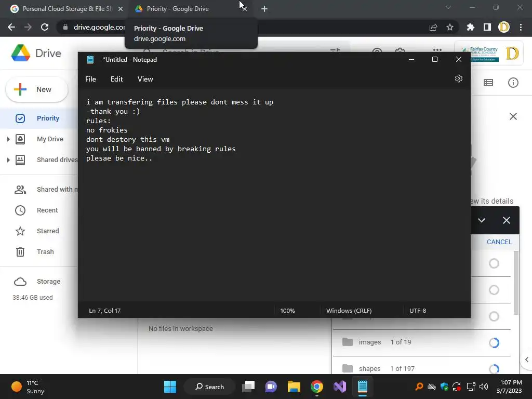Click shapes upload progress spinner
Image resolution: width=532 pixels, height=399 pixels.
click(494, 368)
